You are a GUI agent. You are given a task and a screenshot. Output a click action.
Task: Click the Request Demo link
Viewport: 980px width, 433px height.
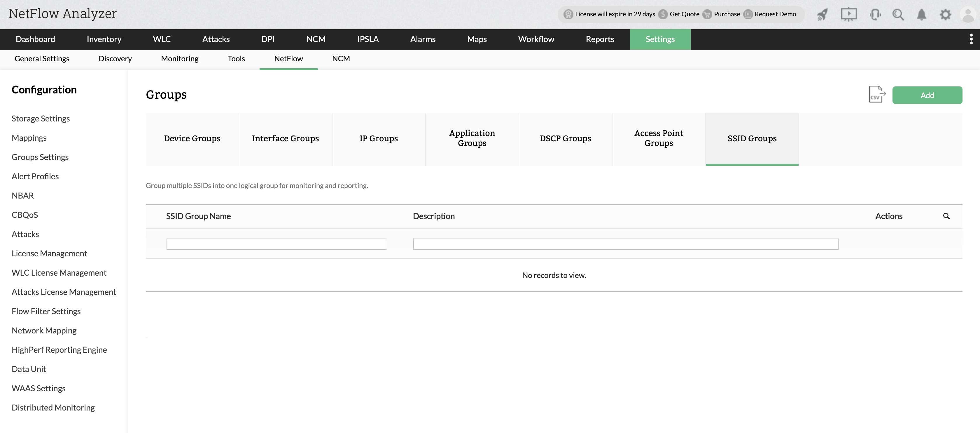click(x=775, y=14)
